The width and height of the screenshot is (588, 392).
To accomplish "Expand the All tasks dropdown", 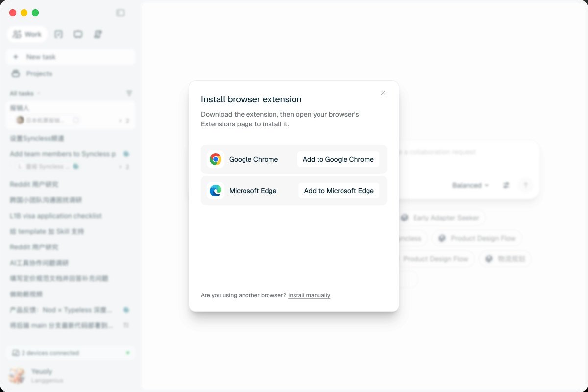I will (25, 93).
